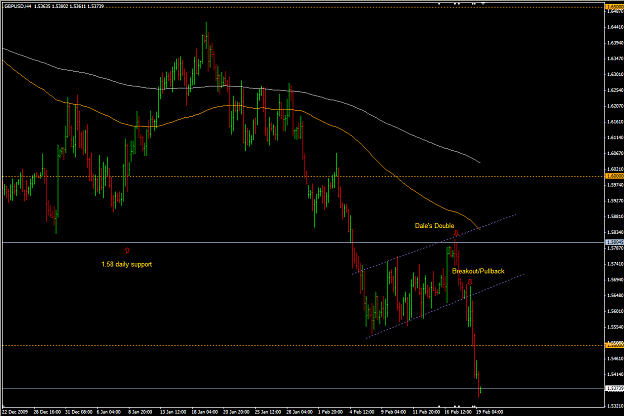The width and height of the screenshot is (625, 417).
Task: Click the '28 Dec 16:00' time label
Action: (47, 411)
